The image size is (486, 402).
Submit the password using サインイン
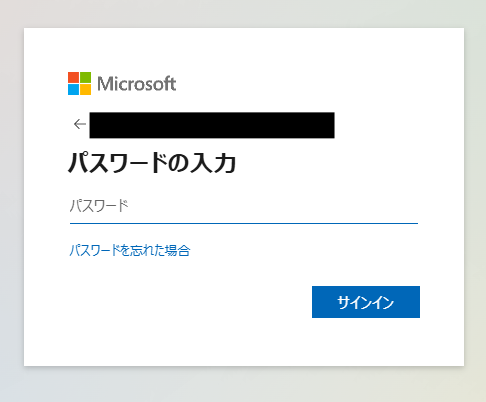tap(366, 302)
